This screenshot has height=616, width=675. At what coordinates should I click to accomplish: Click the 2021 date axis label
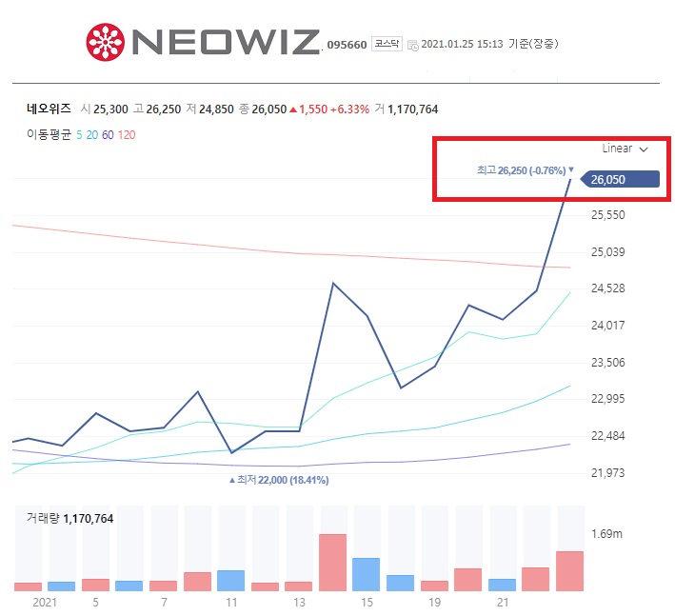[x=45, y=603]
